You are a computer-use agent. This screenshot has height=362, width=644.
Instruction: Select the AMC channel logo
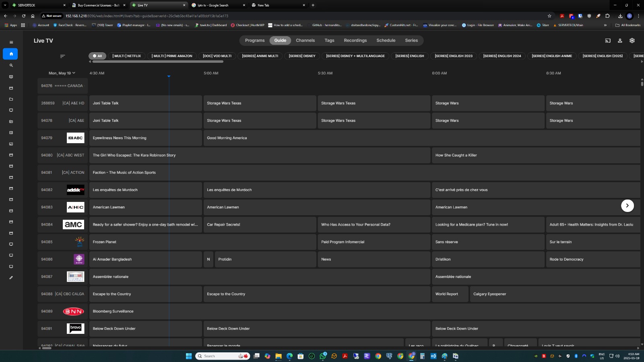(73, 224)
